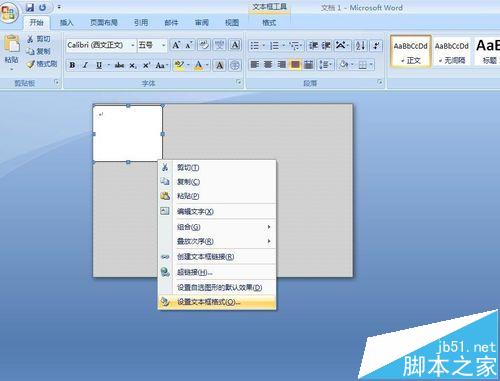Viewport: 500px width, 381px height.
Task: Click the Italic formatting icon
Action: click(85, 65)
